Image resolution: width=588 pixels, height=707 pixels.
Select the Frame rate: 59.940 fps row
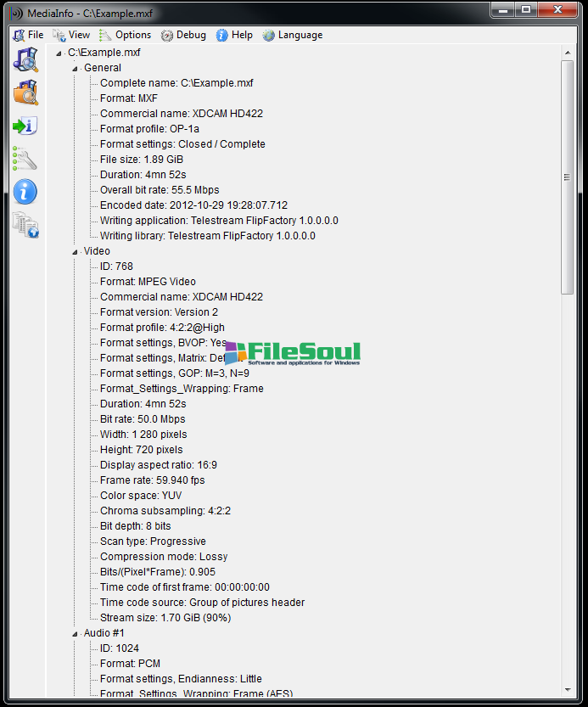click(x=152, y=480)
